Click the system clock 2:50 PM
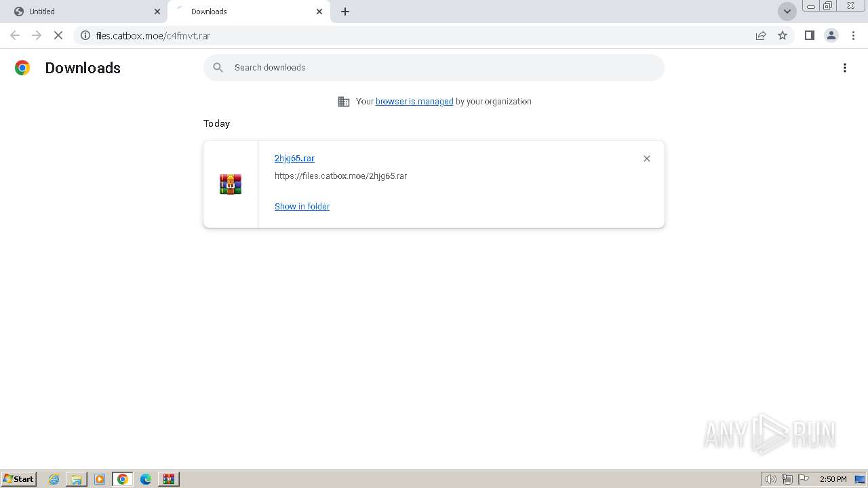 pos(833,479)
